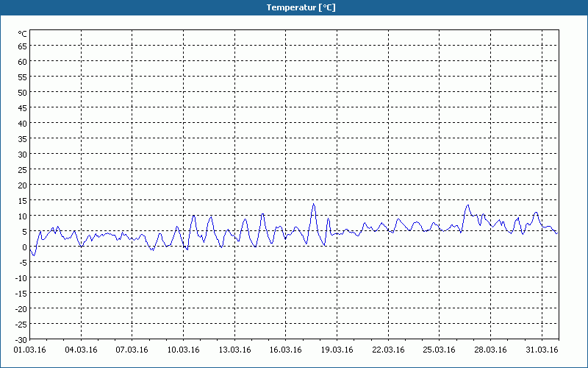The image size is (588, 368).
Task: Click the 28.03.16 date label
Action: pyautogui.click(x=490, y=350)
